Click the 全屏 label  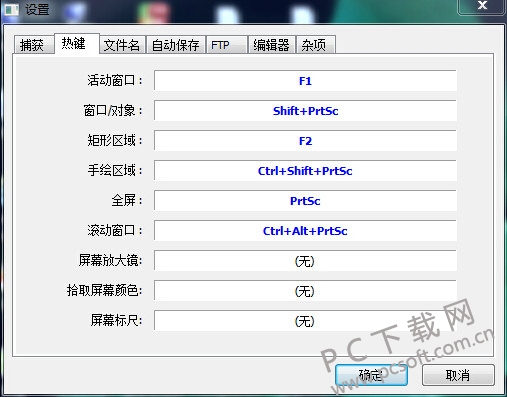tap(127, 201)
